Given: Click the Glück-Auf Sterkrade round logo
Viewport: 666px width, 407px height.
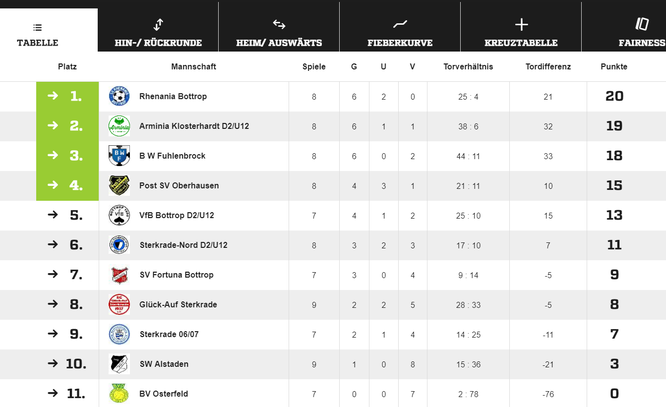Looking at the screenshot, I should coord(119,305).
